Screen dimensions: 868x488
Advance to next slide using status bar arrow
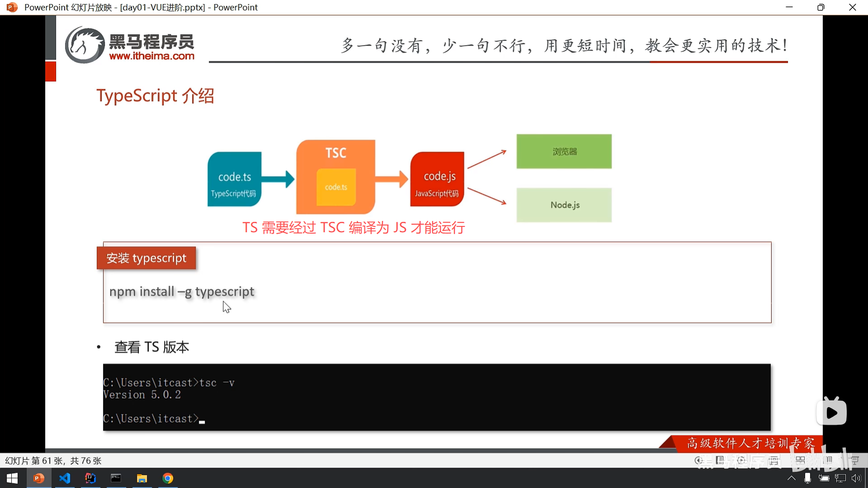click(x=741, y=460)
